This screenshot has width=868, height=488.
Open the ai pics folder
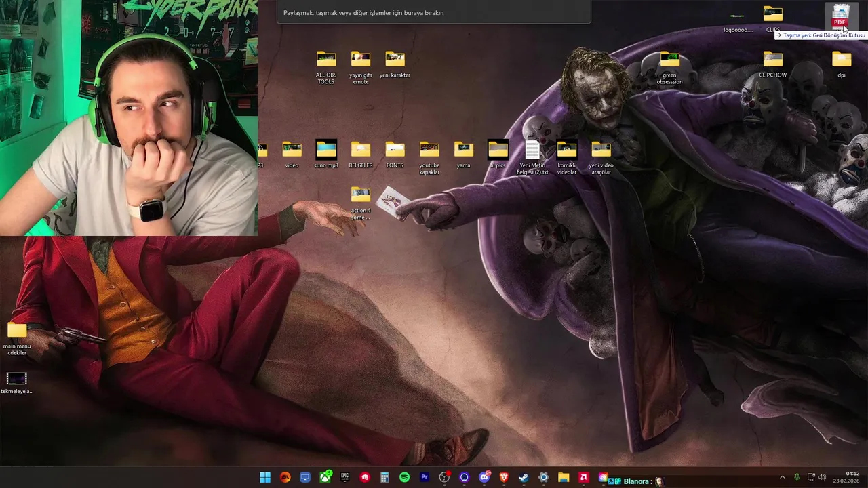tap(498, 155)
